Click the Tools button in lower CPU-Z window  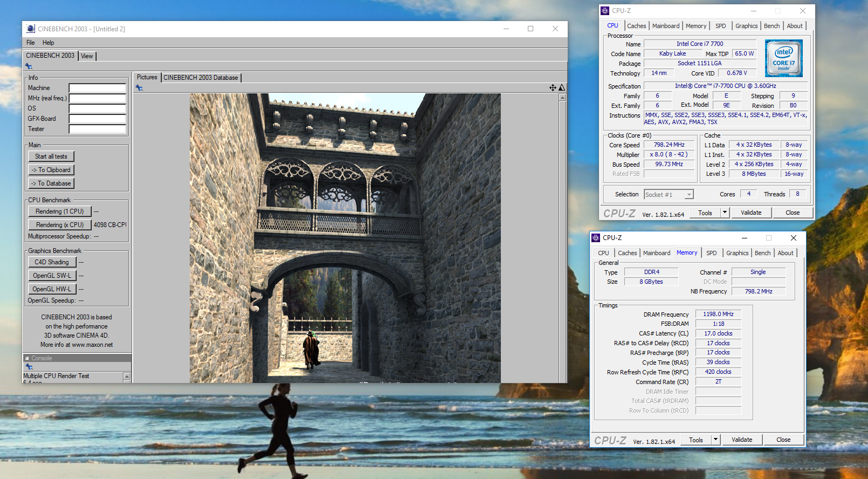(696, 440)
